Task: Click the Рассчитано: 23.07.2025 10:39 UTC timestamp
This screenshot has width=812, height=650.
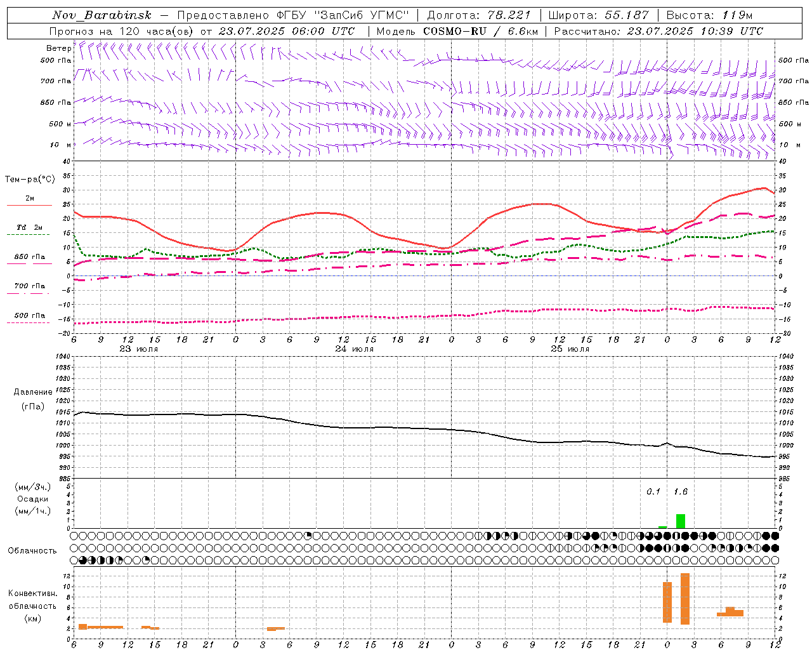Action: tap(658, 31)
